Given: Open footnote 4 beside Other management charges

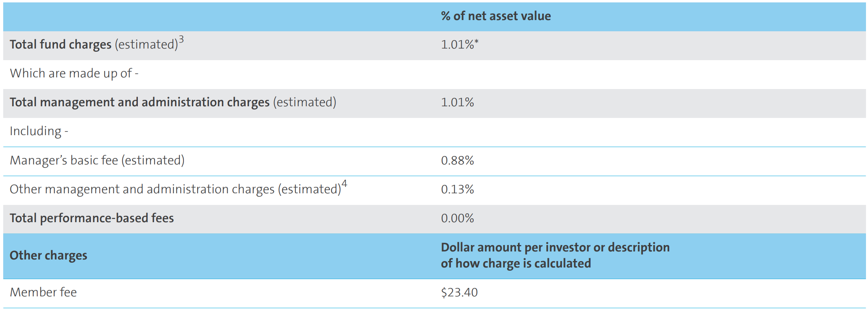Looking at the screenshot, I should [x=344, y=184].
